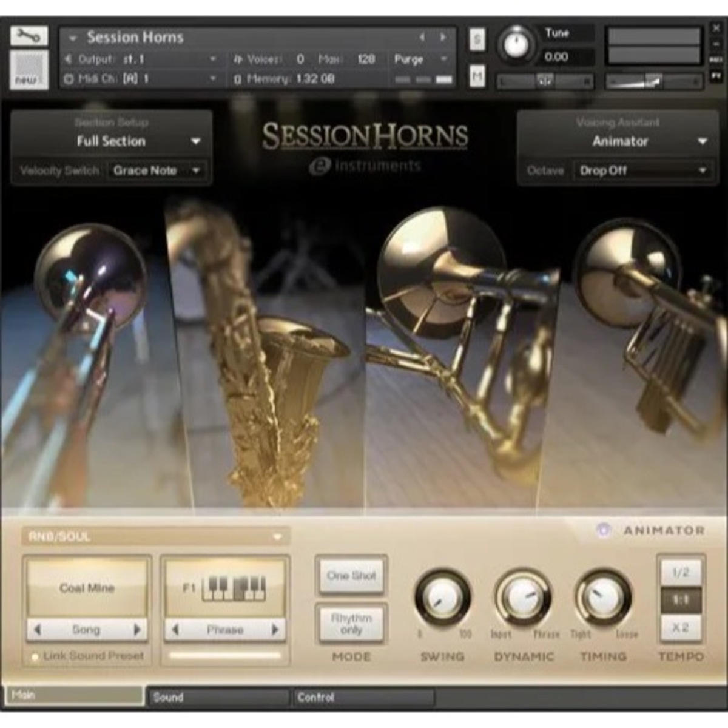
Task: Click the Dynamic knob
Action: click(x=523, y=598)
